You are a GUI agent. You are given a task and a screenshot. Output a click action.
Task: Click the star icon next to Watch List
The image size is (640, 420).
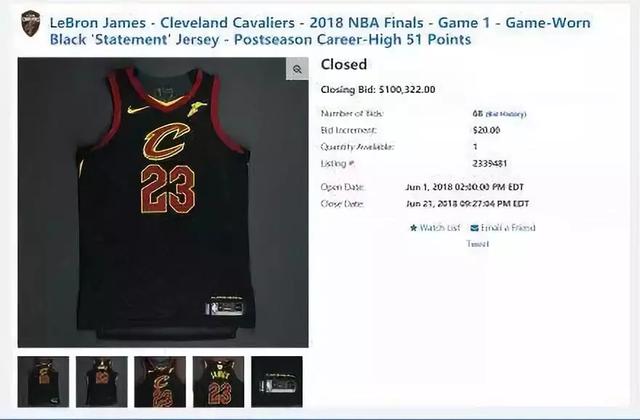pos(413,228)
